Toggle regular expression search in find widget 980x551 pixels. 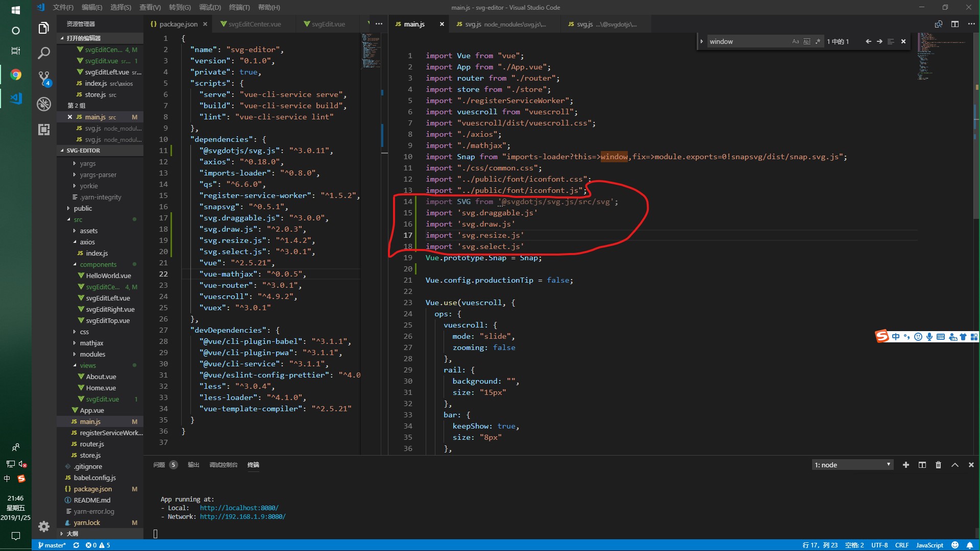(818, 41)
